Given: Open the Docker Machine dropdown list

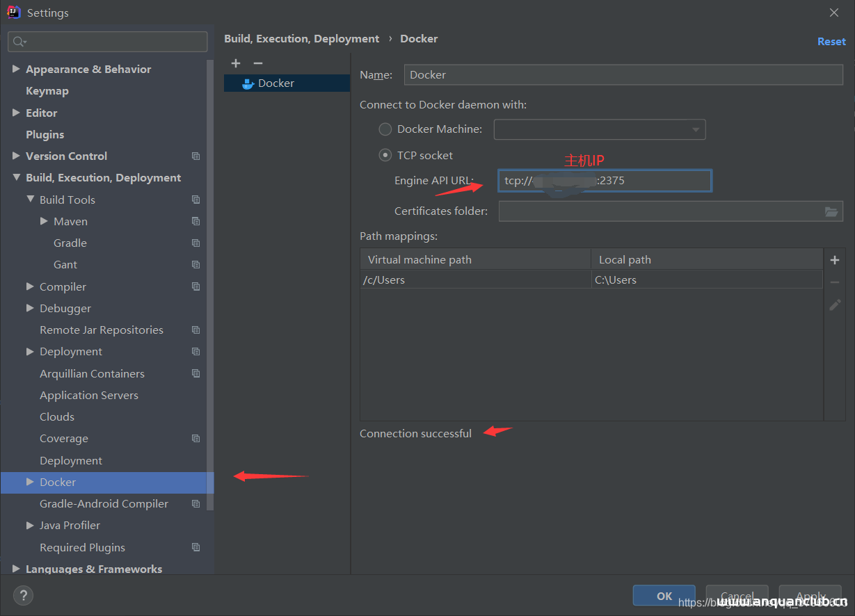Looking at the screenshot, I should coord(695,129).
